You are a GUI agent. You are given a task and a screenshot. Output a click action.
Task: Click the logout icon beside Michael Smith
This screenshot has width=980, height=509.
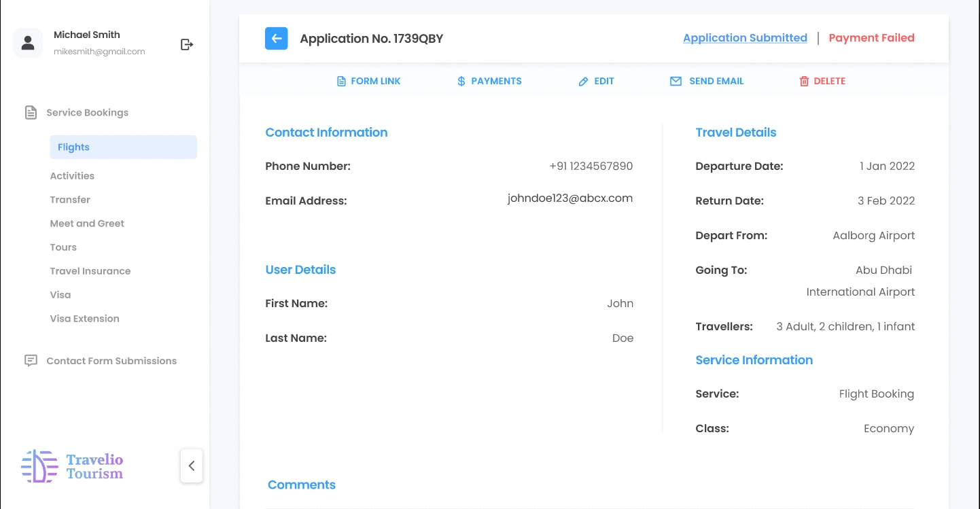click(187, 45)
